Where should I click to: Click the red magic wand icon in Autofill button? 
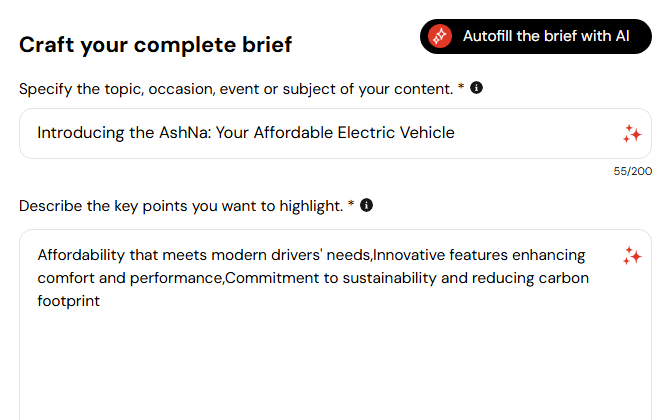(440, 36)
